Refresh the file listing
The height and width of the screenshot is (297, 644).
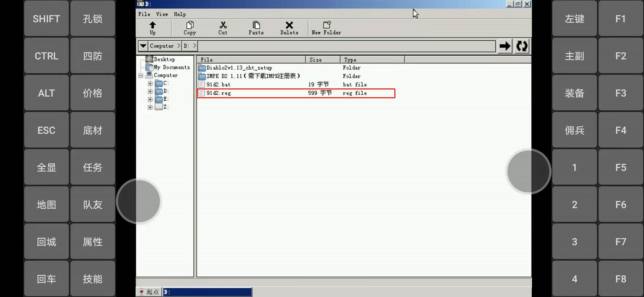(x=522, y=46)
